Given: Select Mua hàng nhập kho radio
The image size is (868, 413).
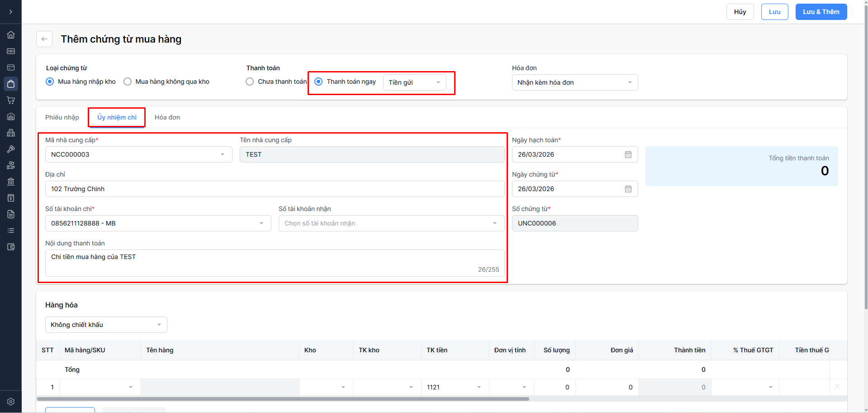Looking at the screenshot, I should (x=50, y=82).
